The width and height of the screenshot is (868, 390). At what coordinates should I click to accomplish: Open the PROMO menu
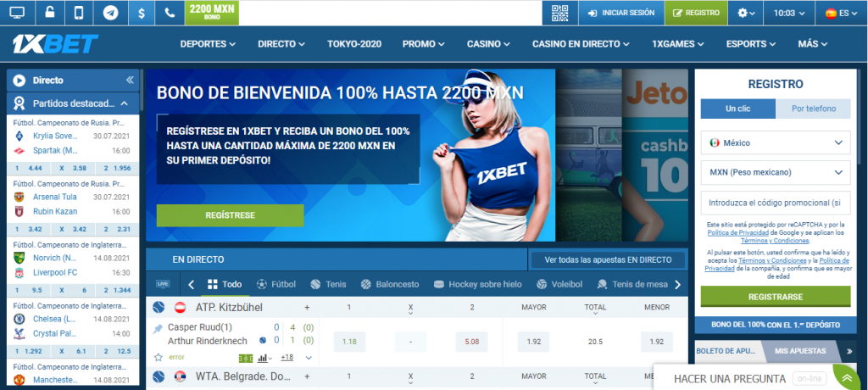pyautogui.click(x=424, y=44)
